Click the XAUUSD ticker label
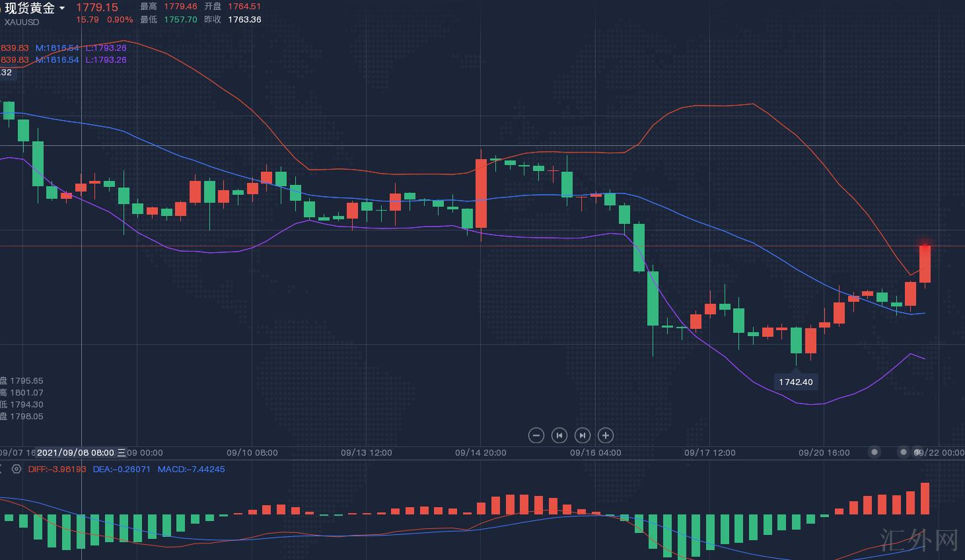 click(22, 22)
